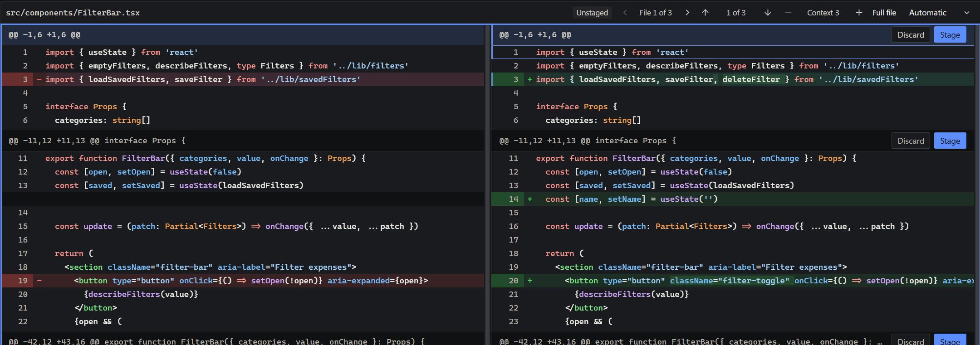Click right pane line 18 return (
This screenshot has height=345, width=980.
pos(733,253)
